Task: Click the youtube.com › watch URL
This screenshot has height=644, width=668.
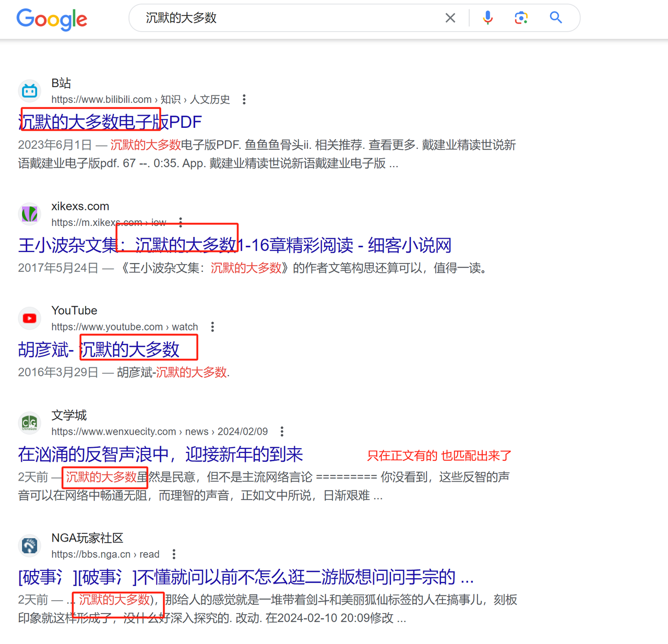Action: 125,327
